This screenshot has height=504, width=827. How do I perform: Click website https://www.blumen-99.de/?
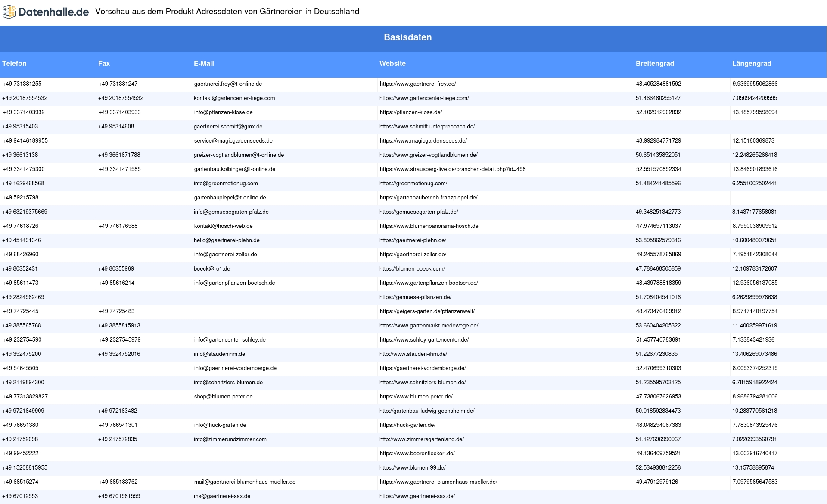pyautogui.click(x=413, y=468)
